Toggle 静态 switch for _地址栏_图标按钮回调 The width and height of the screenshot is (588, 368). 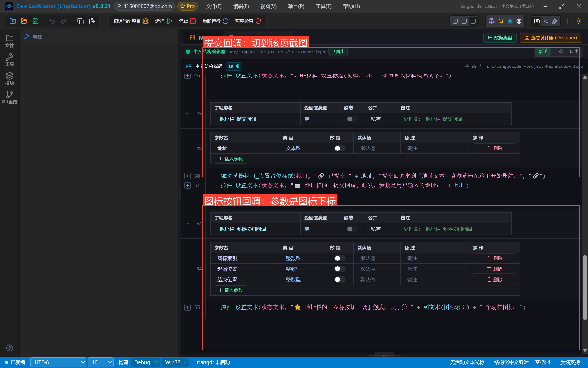pyautogui.click(x=352, y=229)
